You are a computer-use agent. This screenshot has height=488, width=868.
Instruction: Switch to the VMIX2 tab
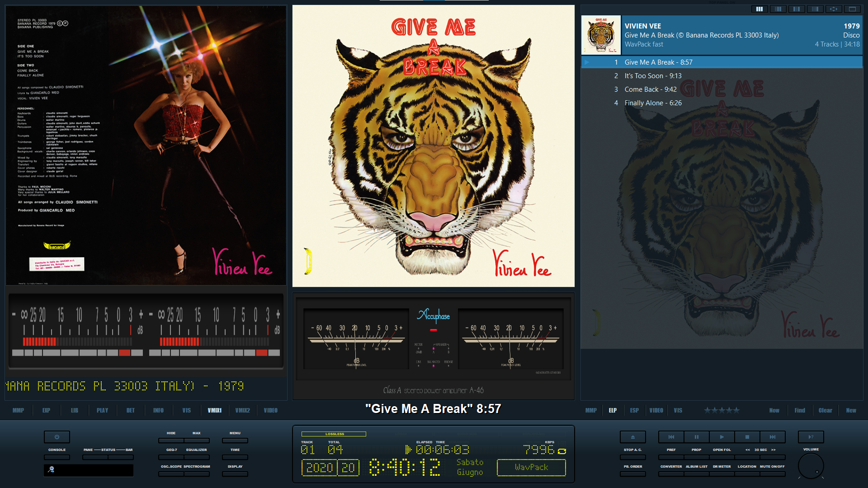[x=243, y=410]
